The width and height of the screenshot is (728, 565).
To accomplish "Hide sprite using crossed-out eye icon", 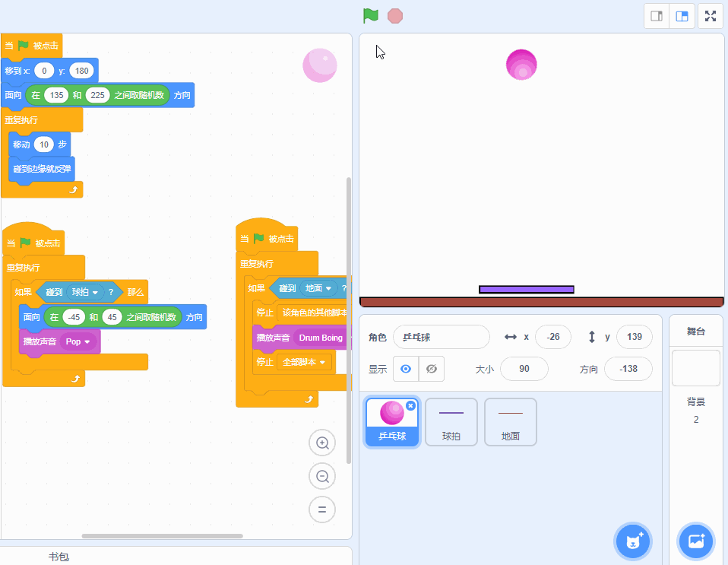I will coord(432,369).
